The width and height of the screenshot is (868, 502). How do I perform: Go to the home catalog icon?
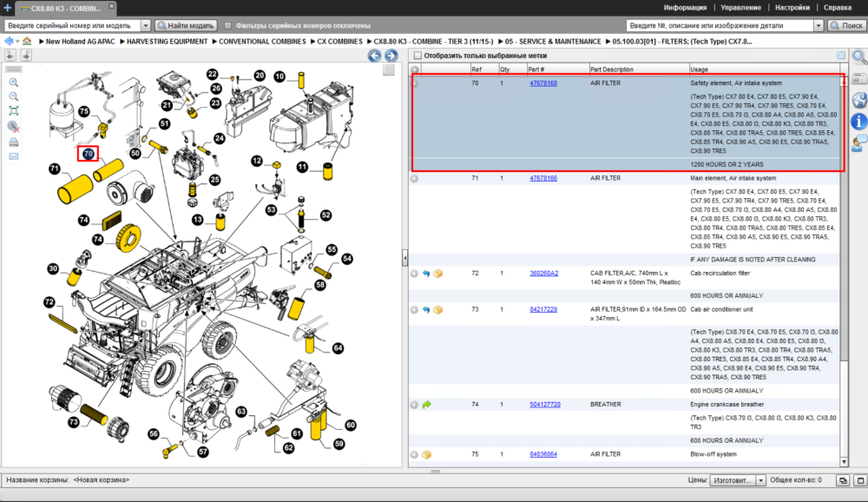(27, 42)
